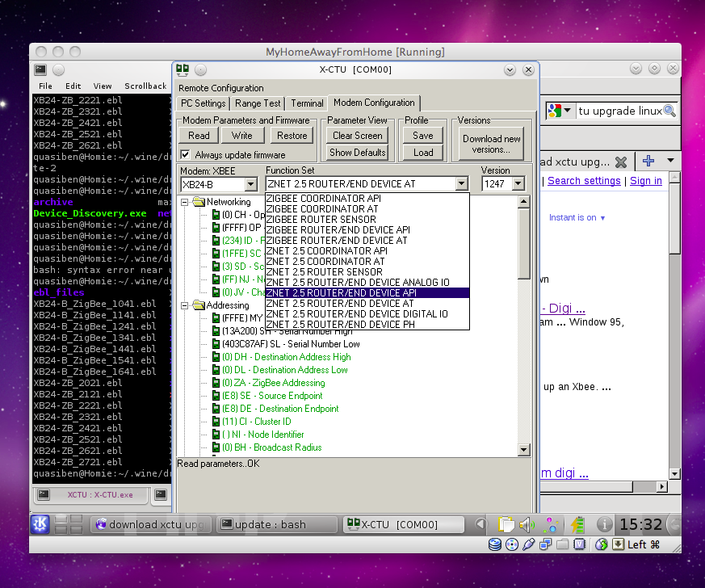The height and width of the screenshot is (588, 705).
Task: Open the Version dropdown
Action: pyautogui.click(x=518, y=184)
